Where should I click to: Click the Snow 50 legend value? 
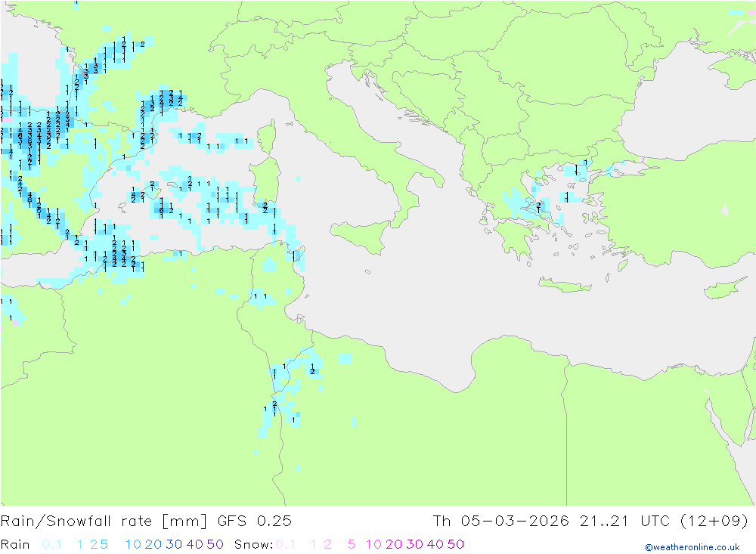point(456,544)
